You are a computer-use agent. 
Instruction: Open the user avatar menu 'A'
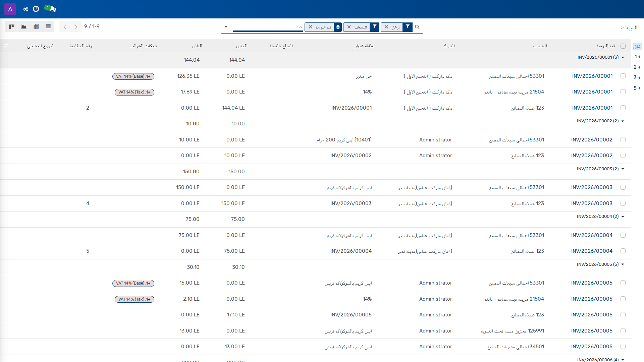(x=10, y=9)
